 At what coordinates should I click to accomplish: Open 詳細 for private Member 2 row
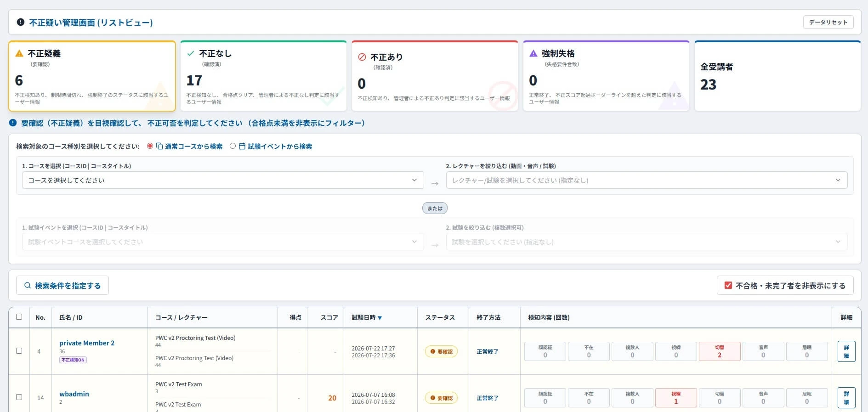pos(846,351)
